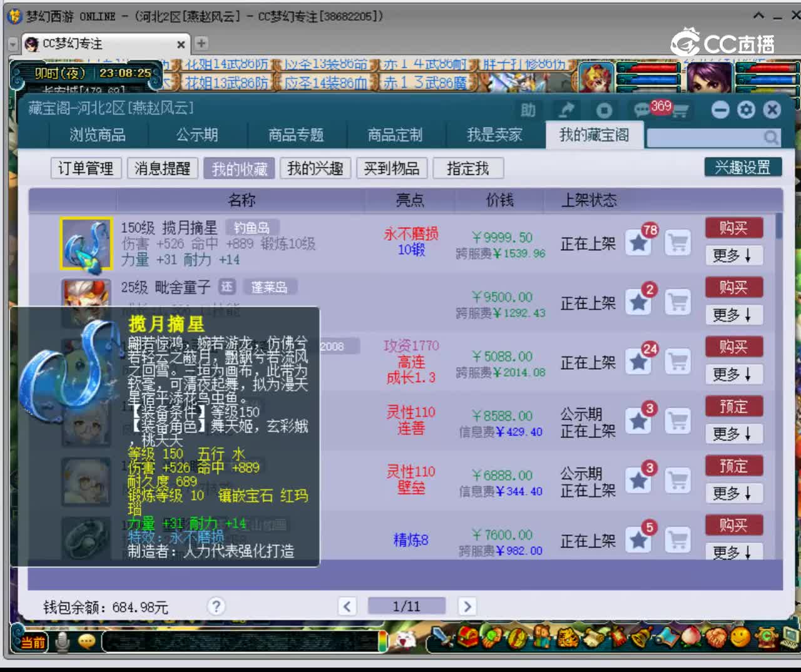Toggle favorite star with 24 badge
This screenshot has height=672, width=801.
pos(639,361)
